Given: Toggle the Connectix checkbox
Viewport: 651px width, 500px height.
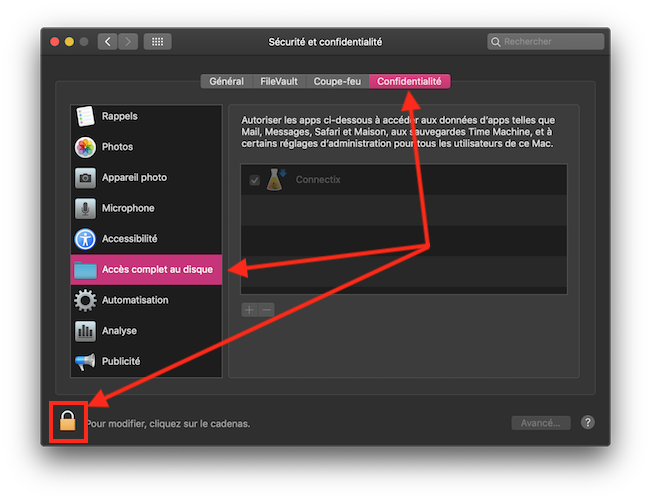Looking at the screenshot, I should [254, 180].
